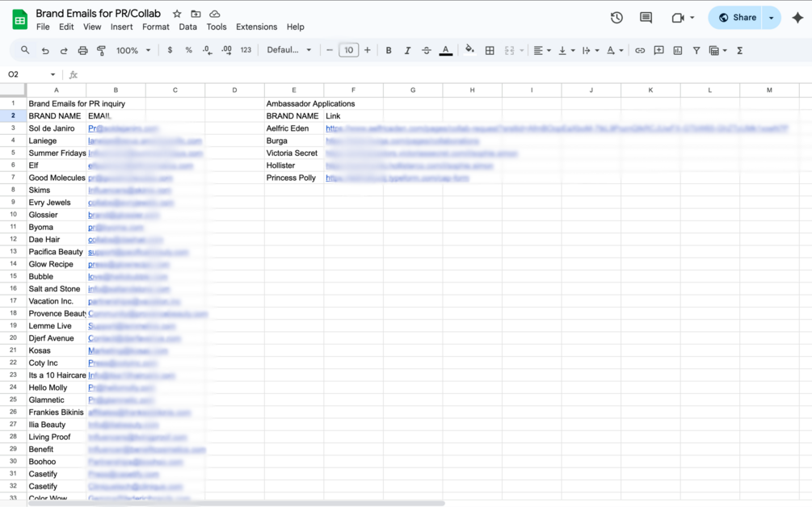
Task: Decrease font size with minus
Action: point(330,50)
